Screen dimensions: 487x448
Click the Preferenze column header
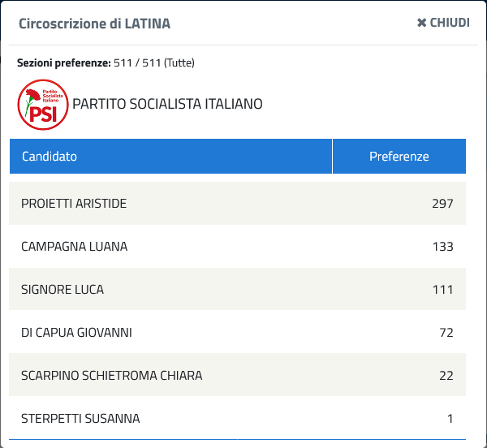click(399, 156)
